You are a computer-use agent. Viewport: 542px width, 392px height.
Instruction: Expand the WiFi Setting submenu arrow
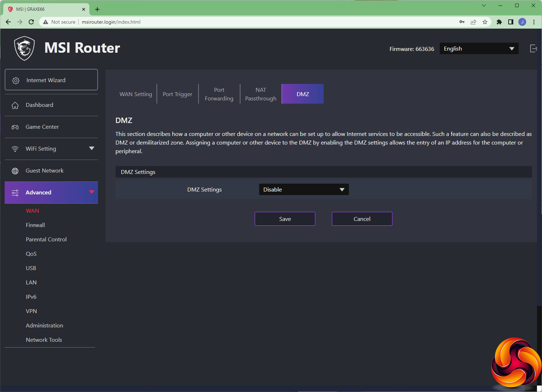pos(92,148)
